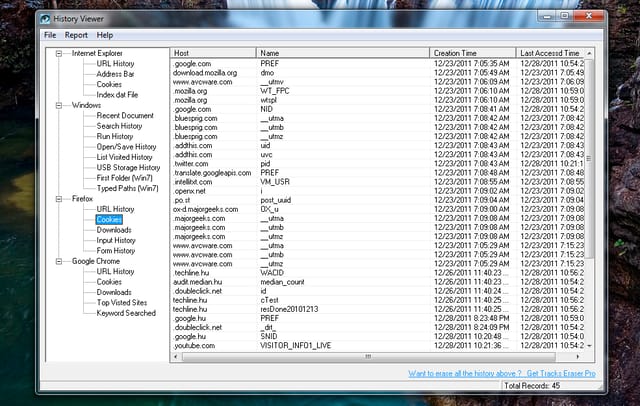Click the horizontal scrollbar thumb

coord(369,357)
